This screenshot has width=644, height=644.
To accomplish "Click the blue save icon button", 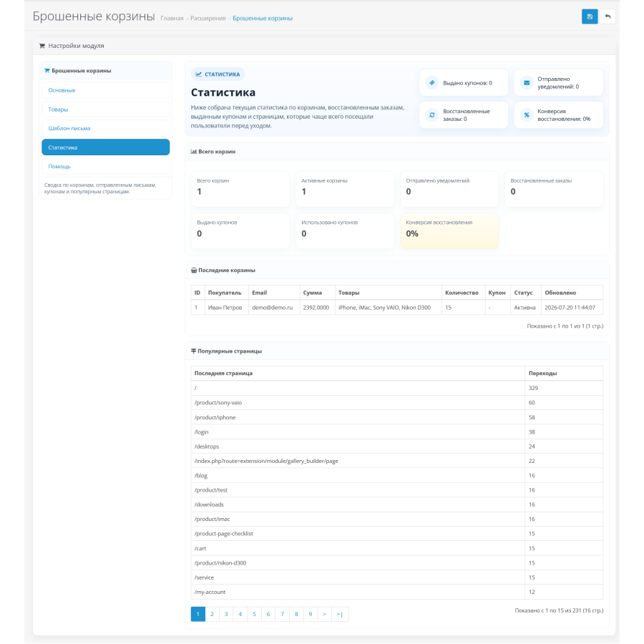I will [590, 16].
